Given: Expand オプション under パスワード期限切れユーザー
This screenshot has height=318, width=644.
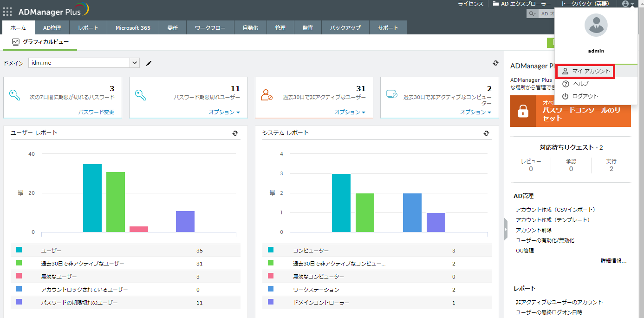Looking at the screenshot, I should click(x=224, y=112).
